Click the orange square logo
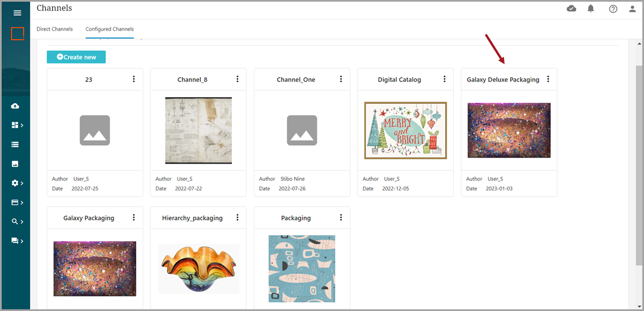Viewport: 644px width, 311px height. [17, 34]
